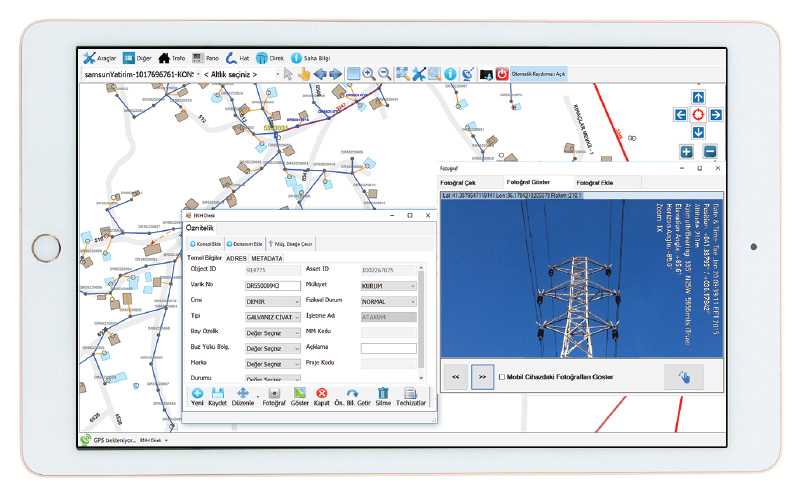The height and width of the screenshot is (494, 800).
Task: Select the rectangle selection tool
Action: click(353, 75)
